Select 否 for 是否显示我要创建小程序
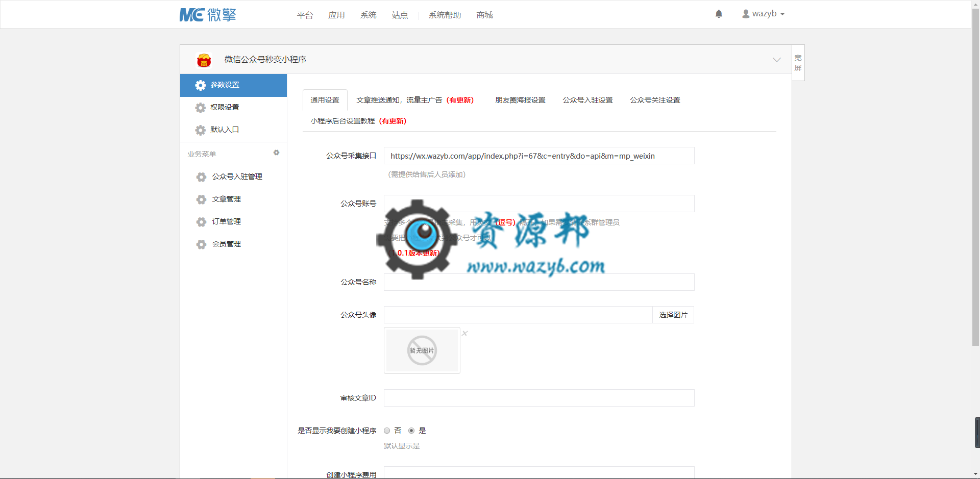Image resolution: width=980 pixels, height=479 pixels. [387, 431]
